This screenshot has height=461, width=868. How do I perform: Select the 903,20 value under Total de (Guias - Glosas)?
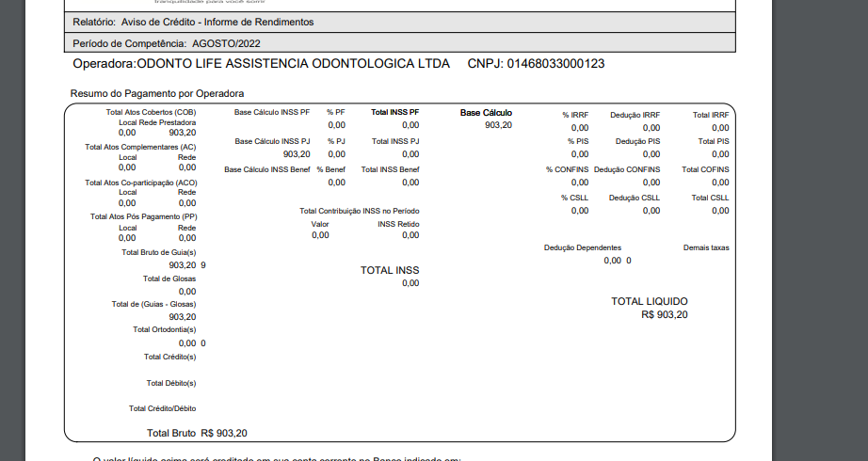click(x=183, y=317)
